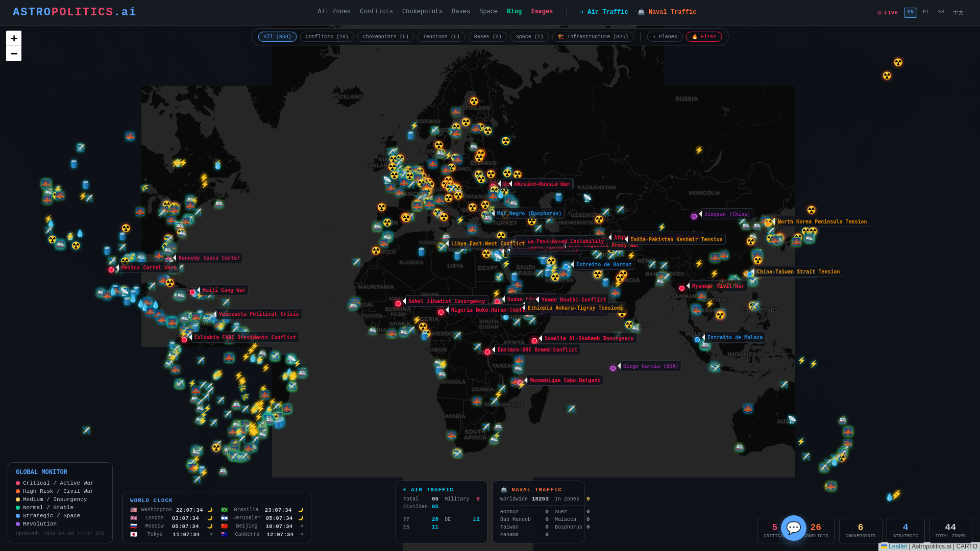The width and height of the screenshot is (980, 551).
Task: Click the purple dot of Diego Garcia
Action: pyautogui.click(x=613, y=368)
